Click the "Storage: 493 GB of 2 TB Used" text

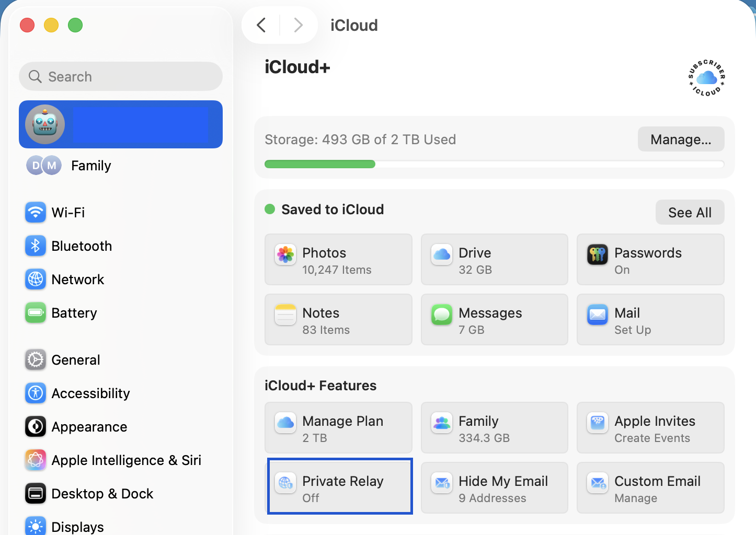360,139
